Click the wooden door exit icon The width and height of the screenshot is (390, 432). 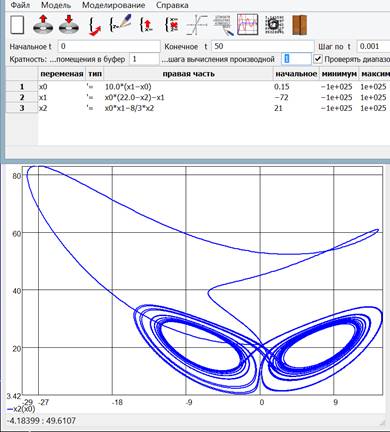(x=300, y=25)
